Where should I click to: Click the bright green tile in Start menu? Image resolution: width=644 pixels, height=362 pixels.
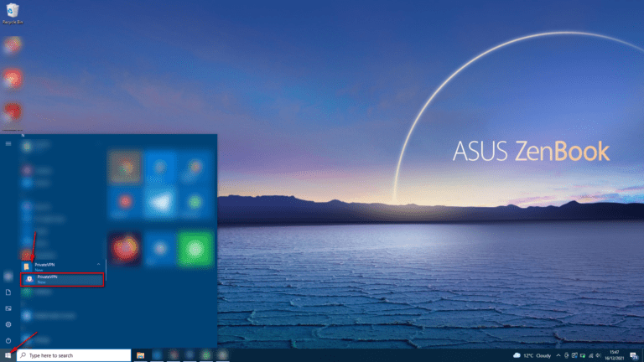click(x=195, y=249)
